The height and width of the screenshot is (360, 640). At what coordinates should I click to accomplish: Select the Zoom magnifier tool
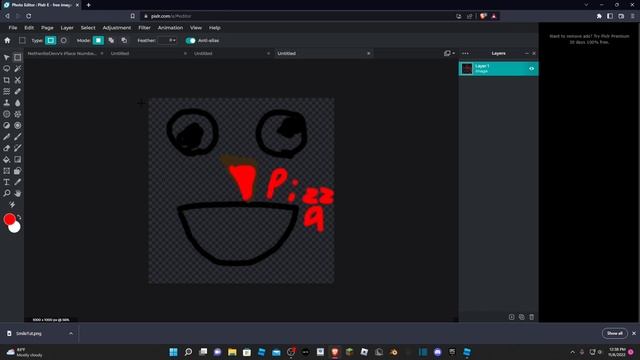click(x=7, y=193)
